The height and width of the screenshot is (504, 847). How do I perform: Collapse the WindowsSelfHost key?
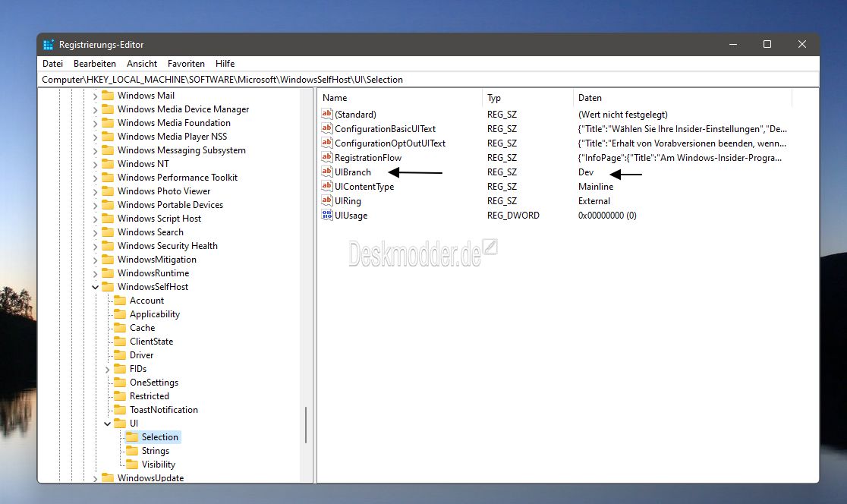point(95,287)
